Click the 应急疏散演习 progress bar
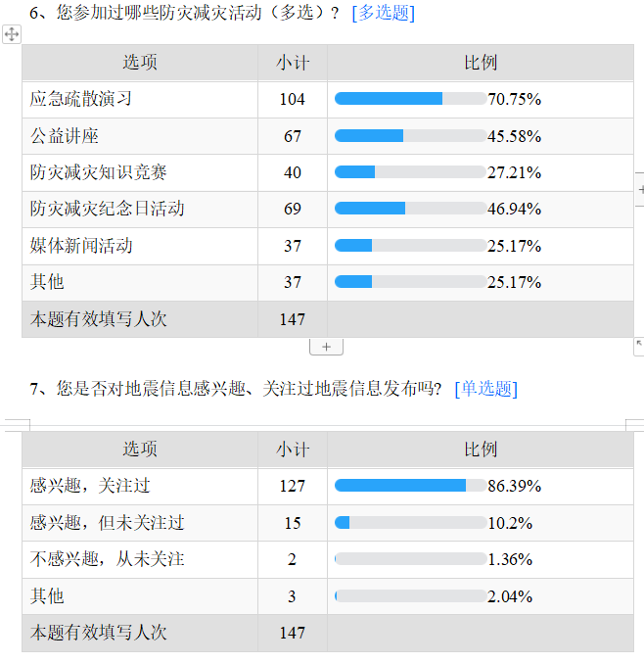The image size is (644, 663). pos(410,99)
